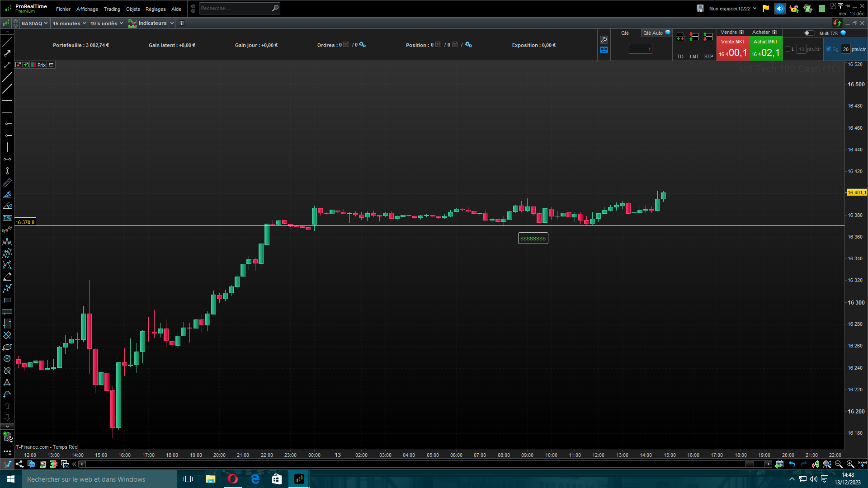Enable the L limit checkbox
The width and height of the screenshot is (868, 488).
click(x=788, y=49)
